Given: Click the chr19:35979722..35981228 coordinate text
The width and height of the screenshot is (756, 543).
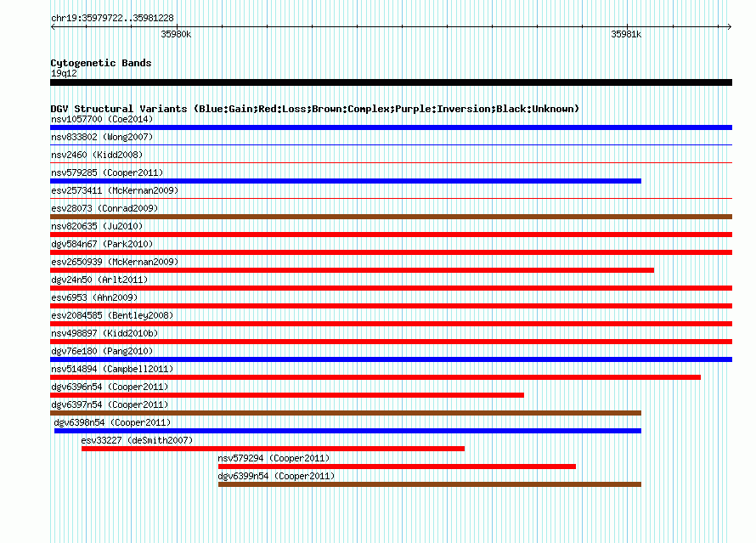Looking at the screenshot, I should 112,18.
